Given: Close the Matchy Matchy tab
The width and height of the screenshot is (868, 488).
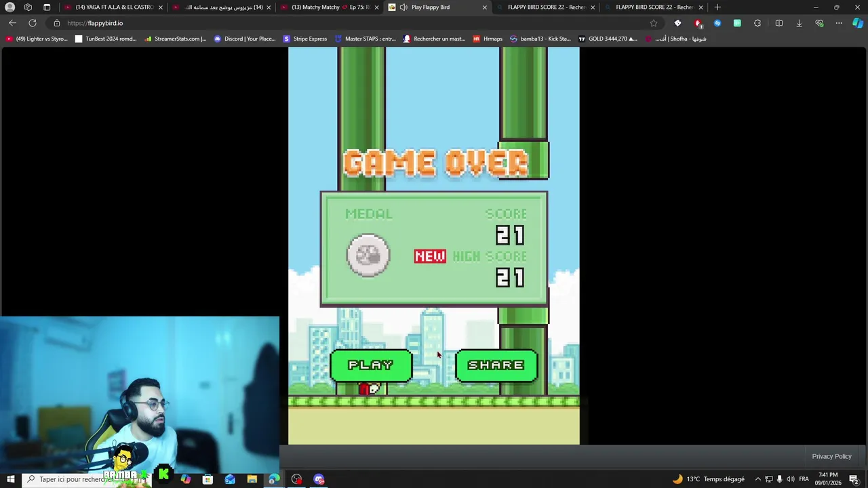Looking at the screenshot, I should (376, 7).
